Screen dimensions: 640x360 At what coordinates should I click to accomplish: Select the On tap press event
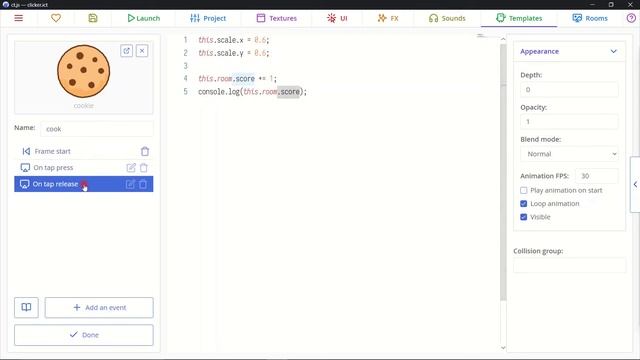tap(84, 168)
